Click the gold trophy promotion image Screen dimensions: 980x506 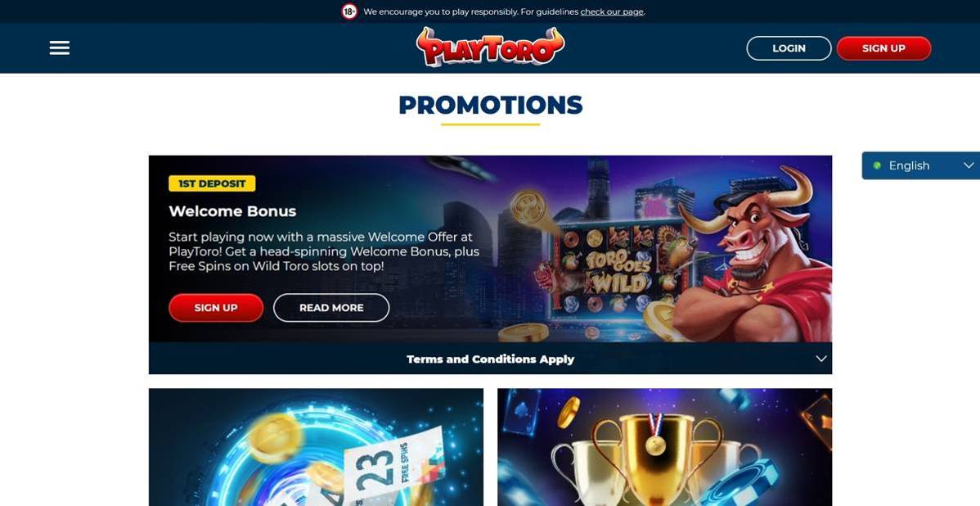[664, 447]
